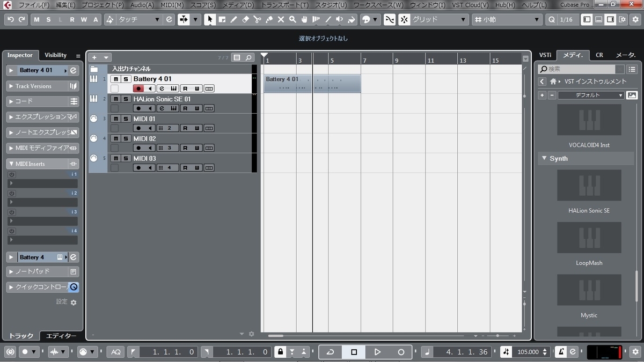Open Audio(A) menu
The height and width of the screenshot is (362, 644).
[x=142, y=5]
